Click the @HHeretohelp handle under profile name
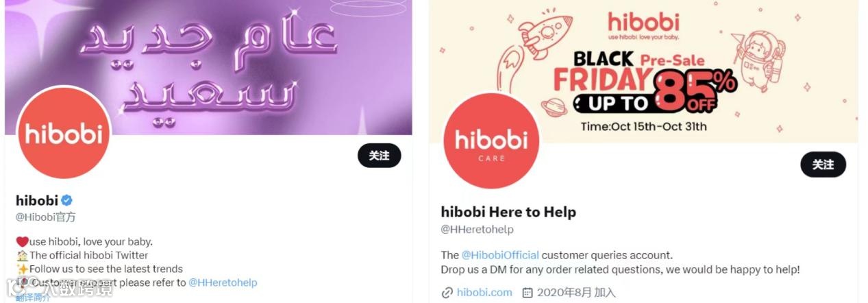This screenshot has width=868, height=303. pyautogui.click(x=477, y=229)
